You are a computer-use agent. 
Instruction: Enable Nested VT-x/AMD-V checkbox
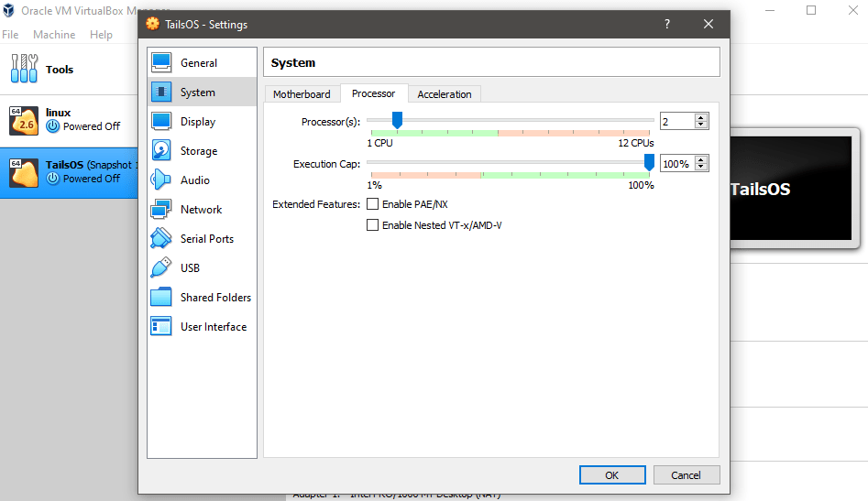tap(372, 225)
